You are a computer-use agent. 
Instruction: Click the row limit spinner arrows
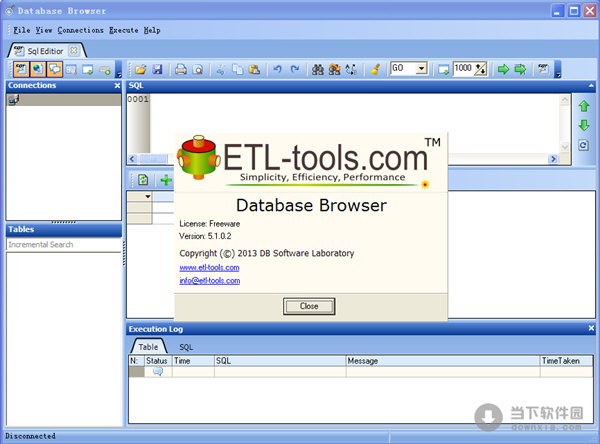click(481, 69)
